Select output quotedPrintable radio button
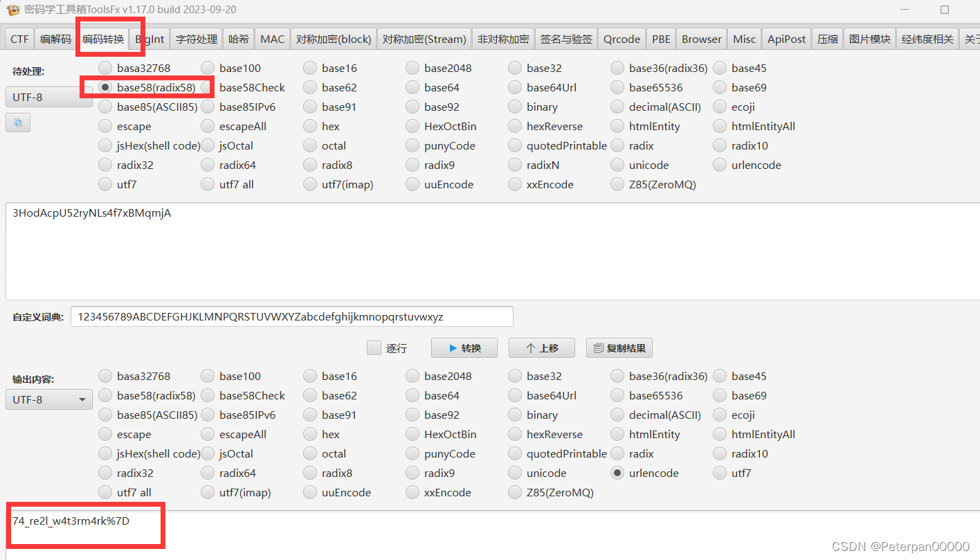The image size is (980, 560). (515, 453)
